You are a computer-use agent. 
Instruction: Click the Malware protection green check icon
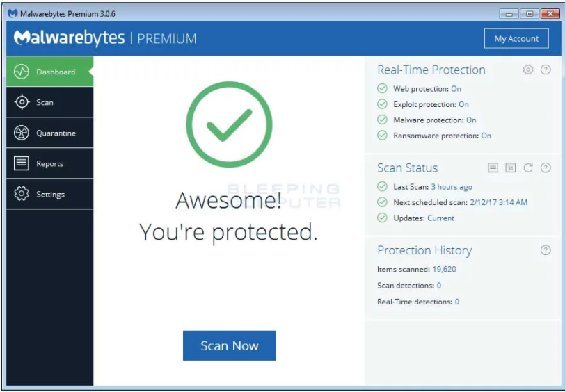(x=382, y=120)
